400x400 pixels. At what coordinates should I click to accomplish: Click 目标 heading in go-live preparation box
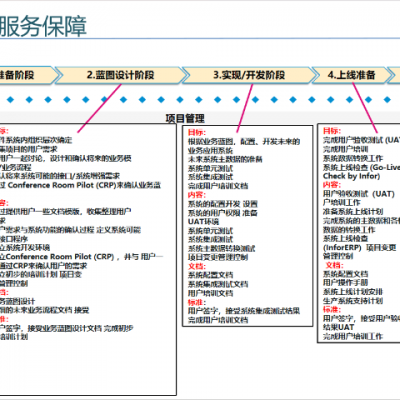[332, 131]
